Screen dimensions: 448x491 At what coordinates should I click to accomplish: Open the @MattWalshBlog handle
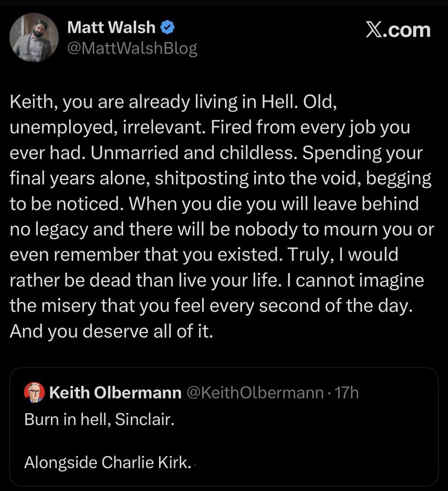tap(132, 49)
